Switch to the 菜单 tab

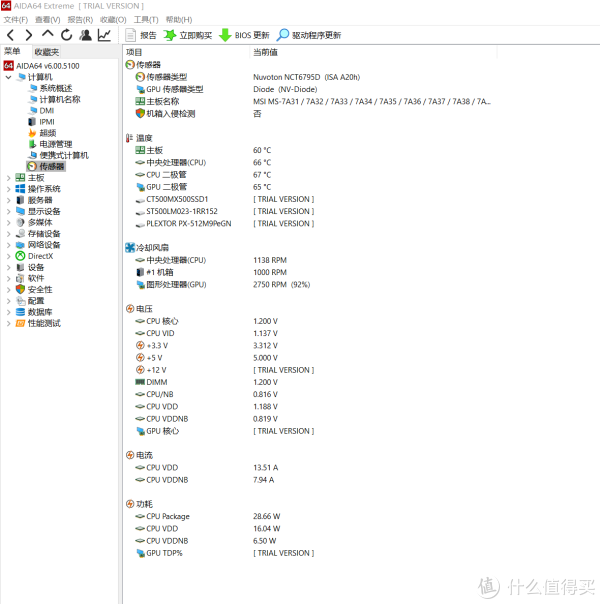tap(12, 51)
